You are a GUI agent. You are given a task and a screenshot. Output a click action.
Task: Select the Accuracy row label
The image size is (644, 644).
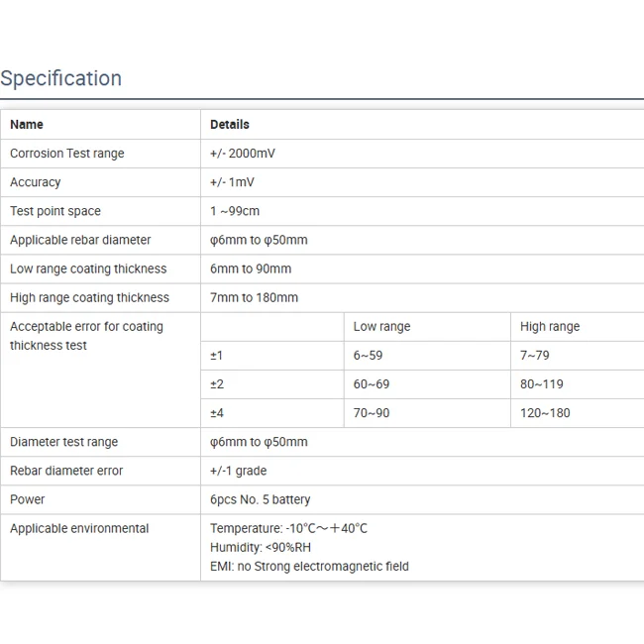click(36, 182)
